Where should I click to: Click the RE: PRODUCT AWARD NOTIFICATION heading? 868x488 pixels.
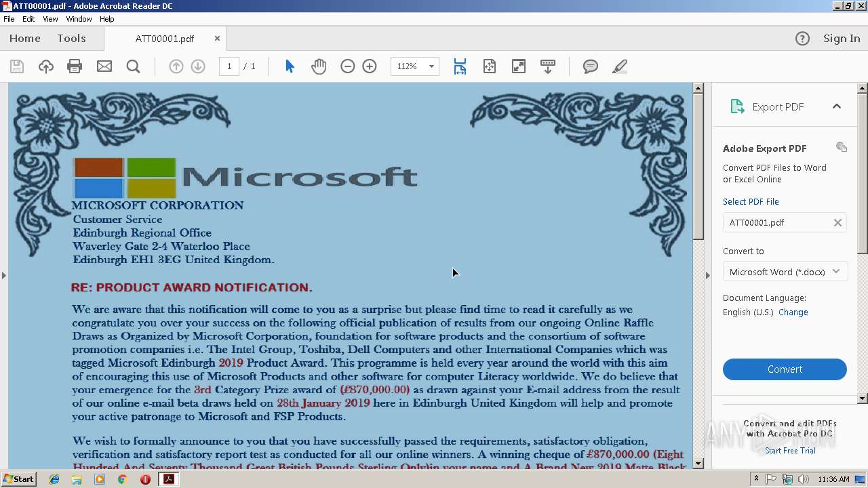[191, 287]
